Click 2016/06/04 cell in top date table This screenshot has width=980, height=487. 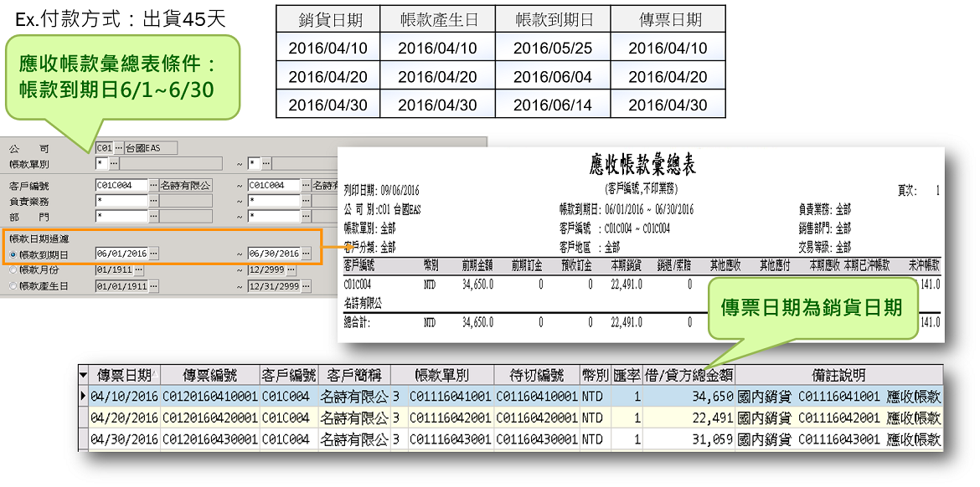tap(553, 76)
